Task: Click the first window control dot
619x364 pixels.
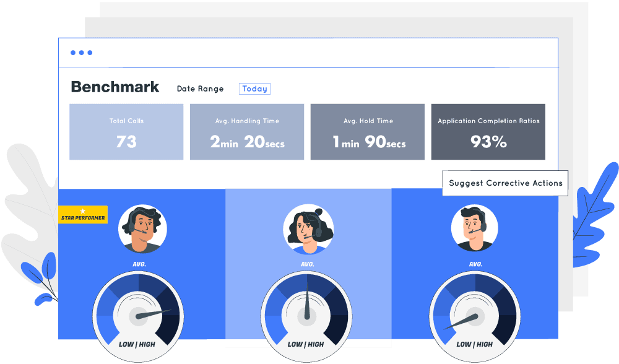Action: pyautogui.click(x=74, y=53)
